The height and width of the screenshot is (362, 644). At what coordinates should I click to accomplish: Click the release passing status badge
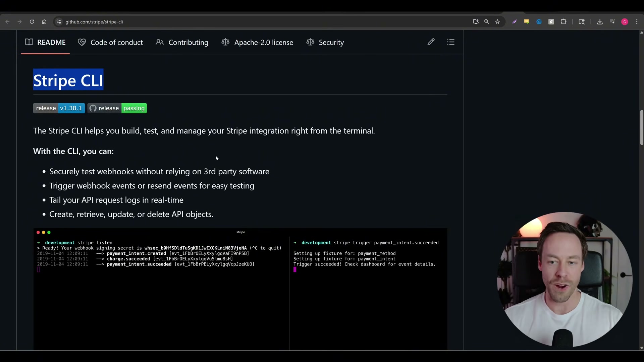coord(117,108)
